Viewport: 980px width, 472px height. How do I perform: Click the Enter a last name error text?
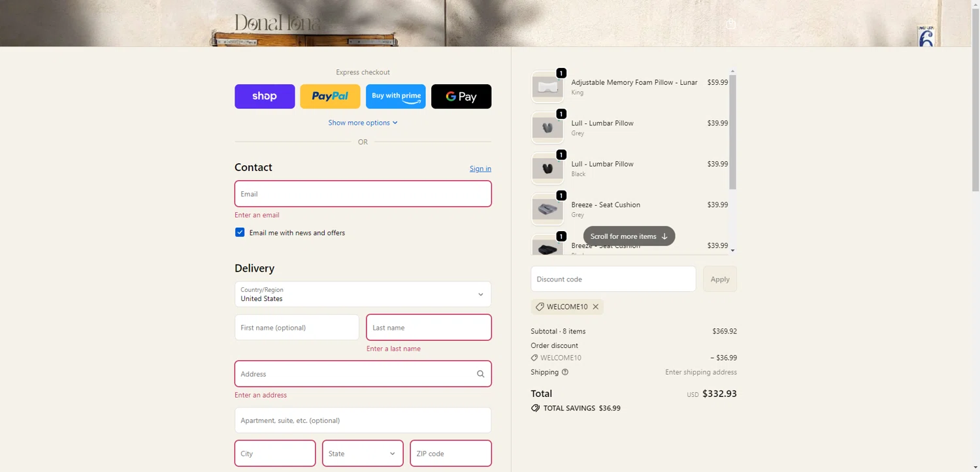[x=393, y=349]
